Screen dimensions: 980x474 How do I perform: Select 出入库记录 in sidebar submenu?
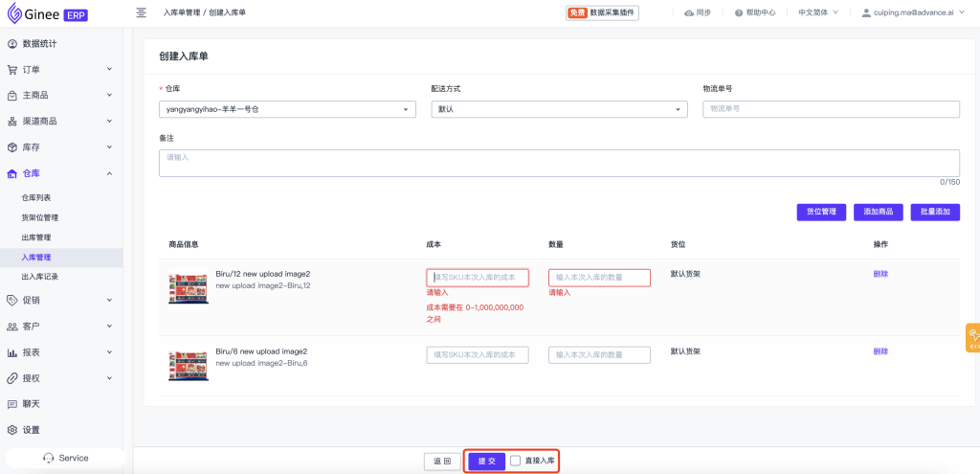40,277
